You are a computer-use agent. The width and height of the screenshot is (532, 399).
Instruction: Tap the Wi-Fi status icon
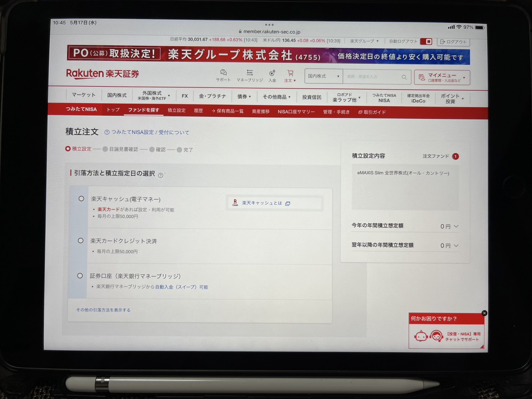pyautogui.click(x=459, y=27)
